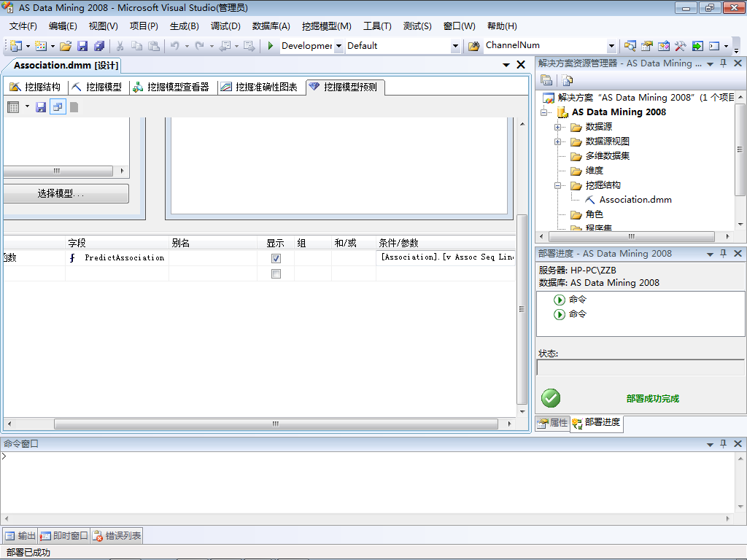
Task: Open the 挖掘模型(M) menu
Action: pos(326,26)
